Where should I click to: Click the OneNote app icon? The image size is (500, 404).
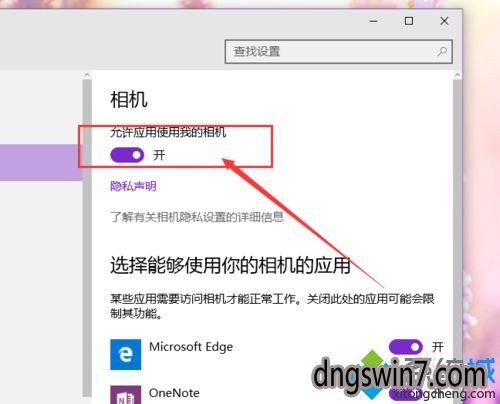tap(126, 395)
